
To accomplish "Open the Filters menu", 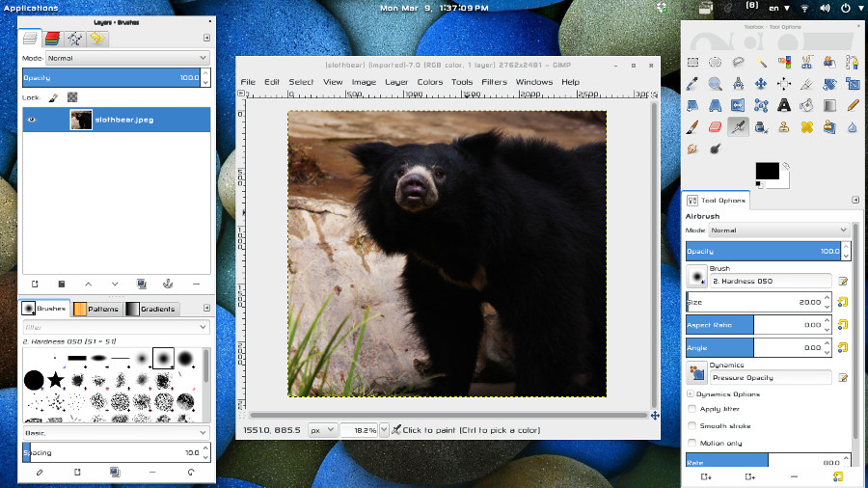I will [494, 82].
